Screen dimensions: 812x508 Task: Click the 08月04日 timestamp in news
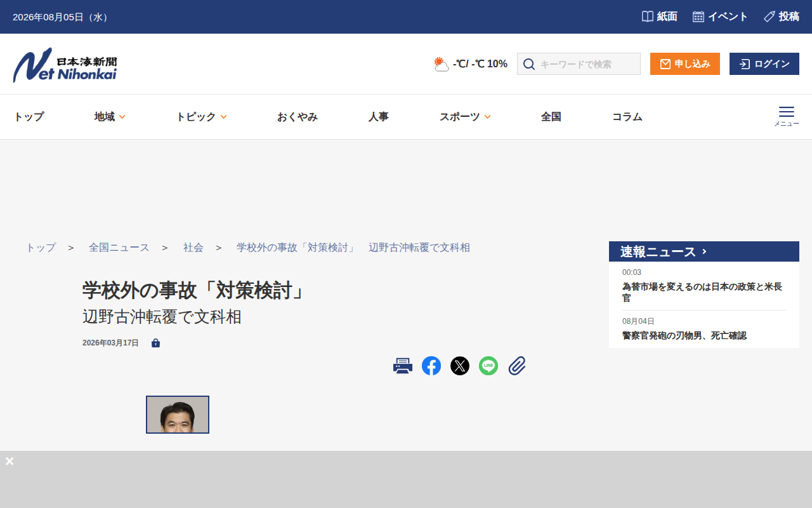coord(638,321)
